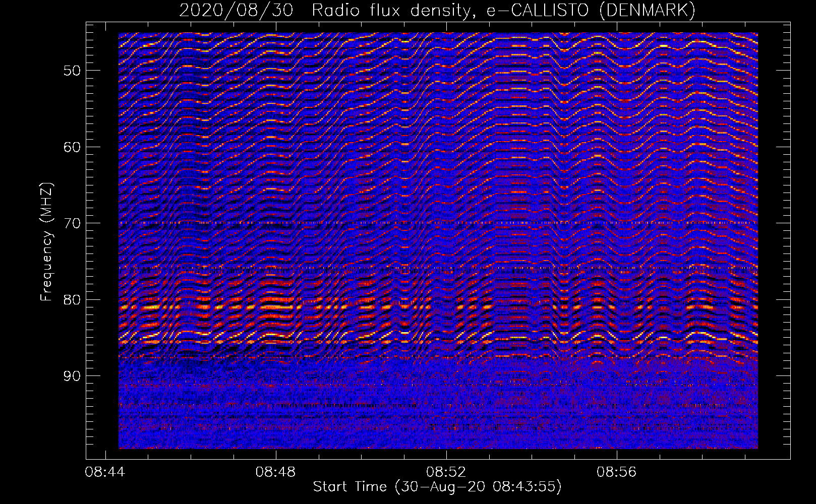Click the '60' frequency tick label

coord(72,147)
